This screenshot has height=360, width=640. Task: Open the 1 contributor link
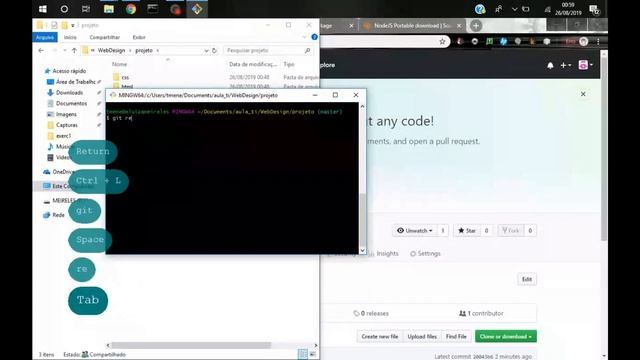coord(481,313)
